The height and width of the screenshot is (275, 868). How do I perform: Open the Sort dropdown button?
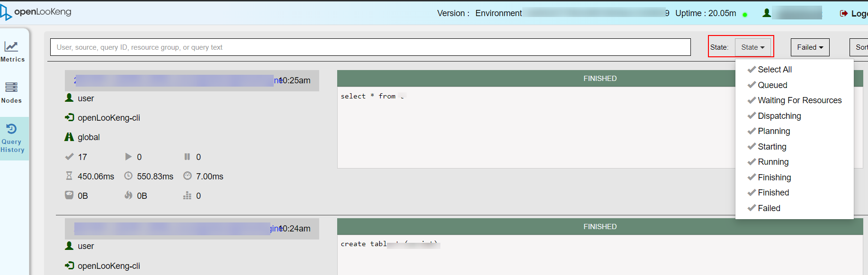[859, 47]
